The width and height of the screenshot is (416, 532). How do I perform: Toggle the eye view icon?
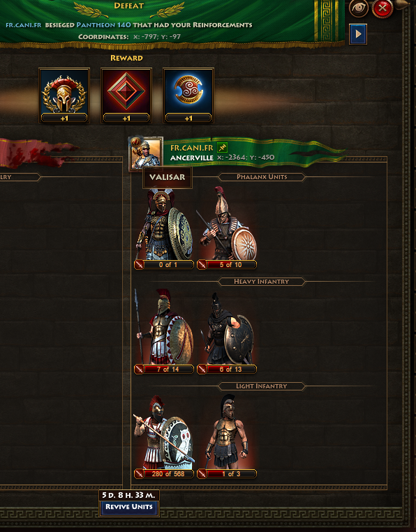coord(359,8)
